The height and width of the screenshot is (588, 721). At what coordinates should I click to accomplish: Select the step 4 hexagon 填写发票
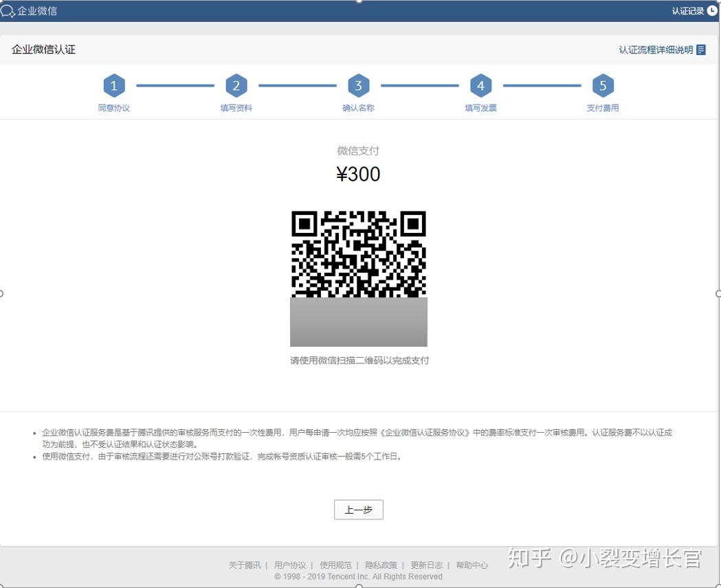point(480,85)
